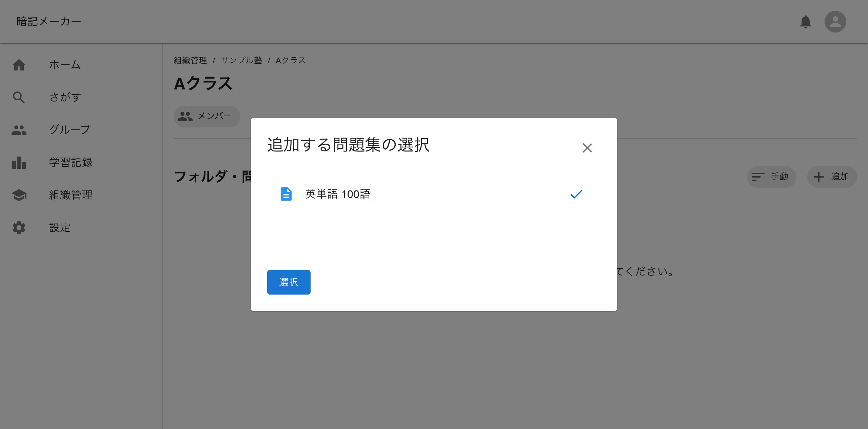Viewport: 868px width, 429px height.
Task: Open さがす in the sidebar
Action: coord(65,97)
